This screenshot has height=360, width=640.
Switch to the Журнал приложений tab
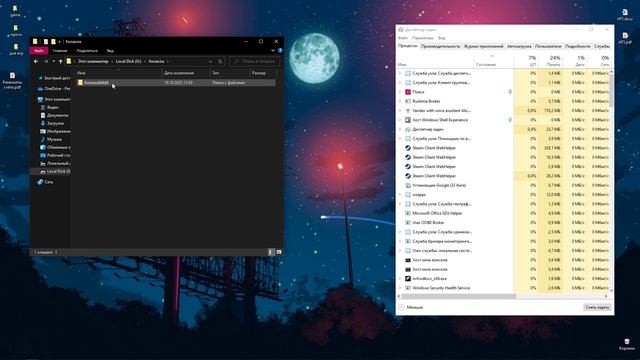click(484, 47)
